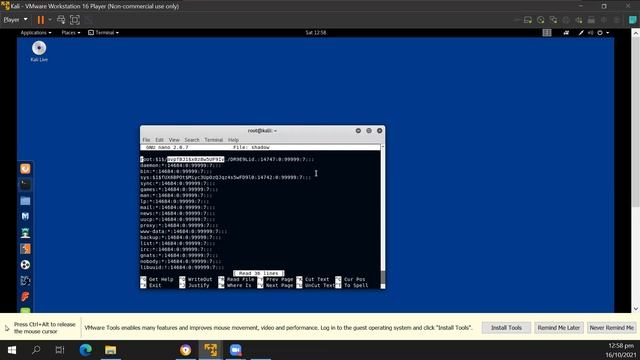Open the Search menu in the terminal window
Viewport: 640px width, 360px height.
point(192,140)
